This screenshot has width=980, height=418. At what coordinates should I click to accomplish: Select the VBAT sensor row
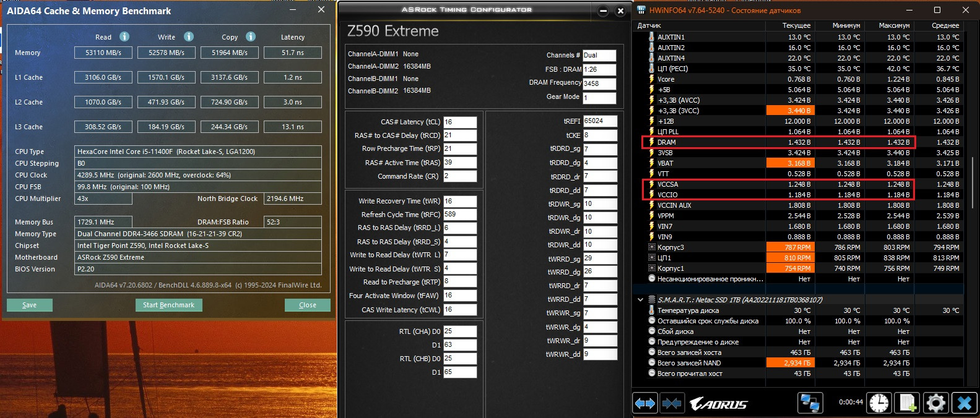click(x=798, y=163)
